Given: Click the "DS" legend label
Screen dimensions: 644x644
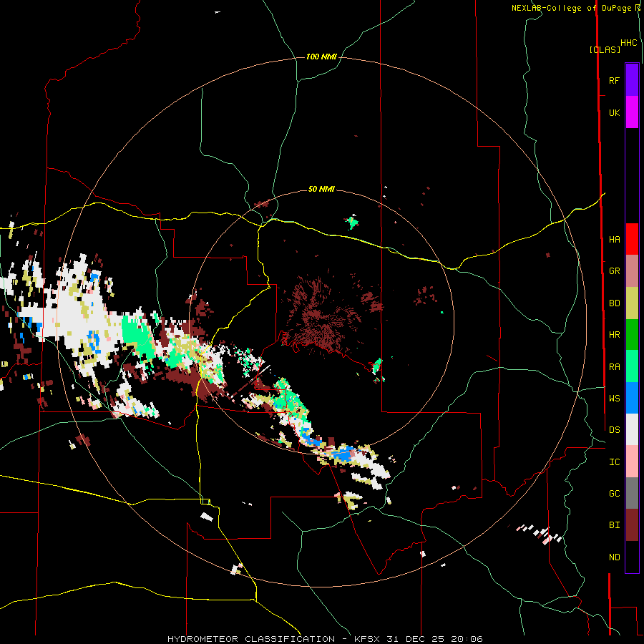Looking at the screenshot, I should (x=614, y=430).
